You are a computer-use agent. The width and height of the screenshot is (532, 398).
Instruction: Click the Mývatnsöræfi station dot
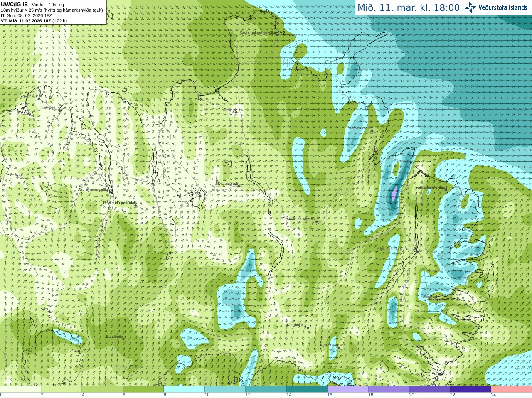click(x=239, y=186)
